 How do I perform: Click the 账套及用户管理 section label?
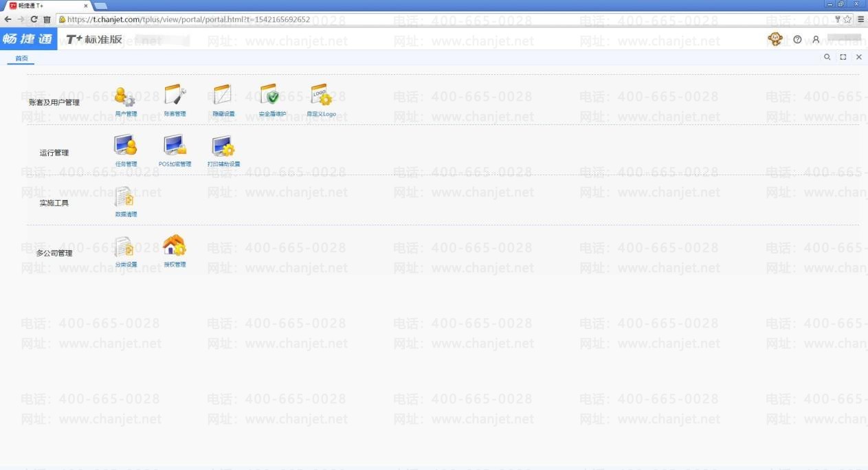tap(54, 102)
